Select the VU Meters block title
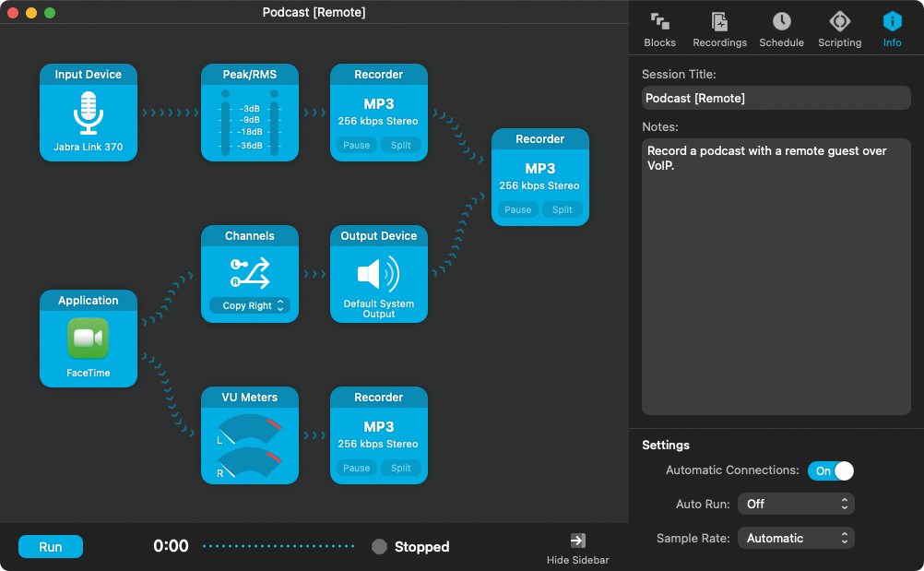The height and width of the screenshot is (571, 924). (x=250, y=398)
